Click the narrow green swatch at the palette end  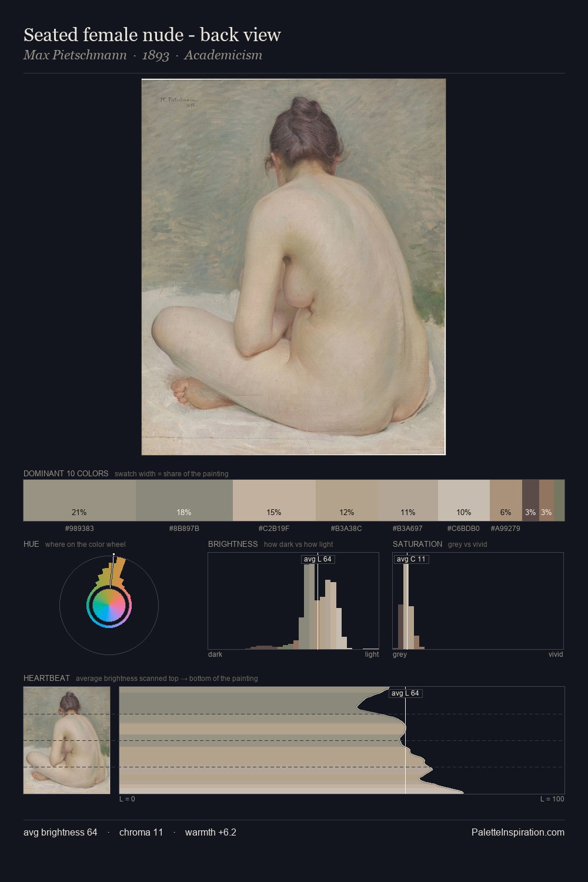tap(559, 500)
